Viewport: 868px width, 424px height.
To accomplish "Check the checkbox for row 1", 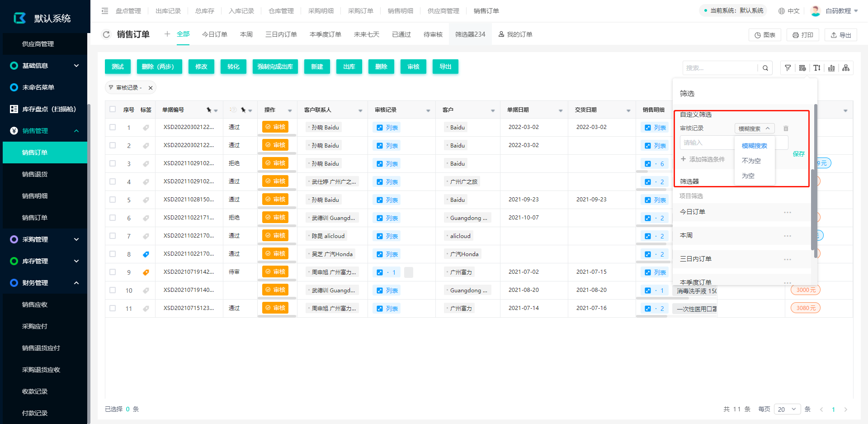I will (113, 127).
